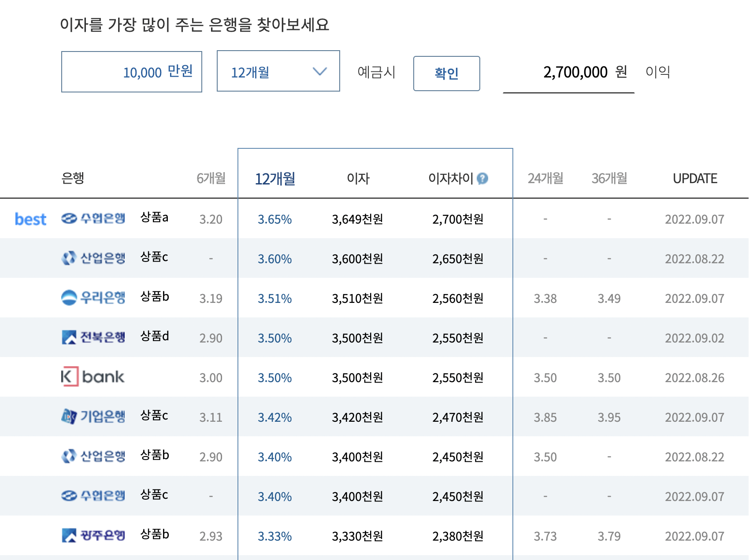749x560 pixels.
Task: Click the 2022.09.02 update date for 전북은행
Action: click(695, 338)
